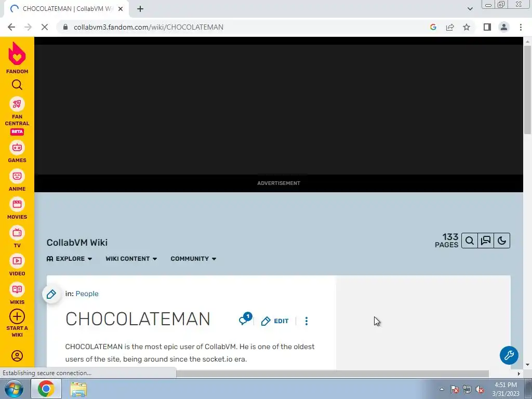Open the clock showing 4:51 PM
Screen dimensions: 532x399
coord(506,389)
